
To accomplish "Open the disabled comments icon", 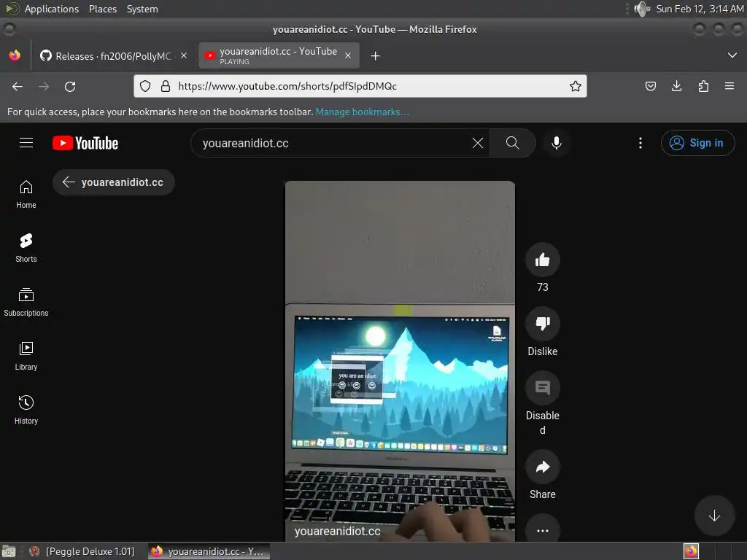I will (x=542, y=388).
